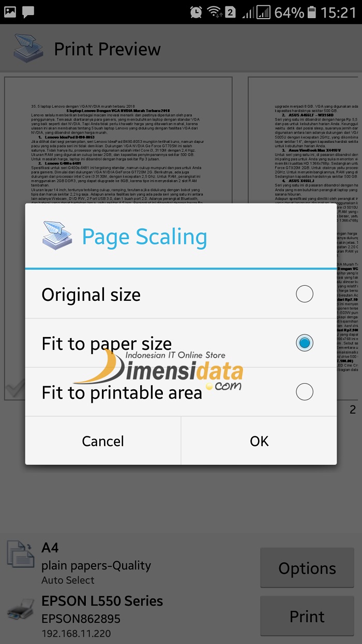Viewport: 362px width, 644px height.
Task: Open the first page preview thumbnail
Action: point(118,238)
